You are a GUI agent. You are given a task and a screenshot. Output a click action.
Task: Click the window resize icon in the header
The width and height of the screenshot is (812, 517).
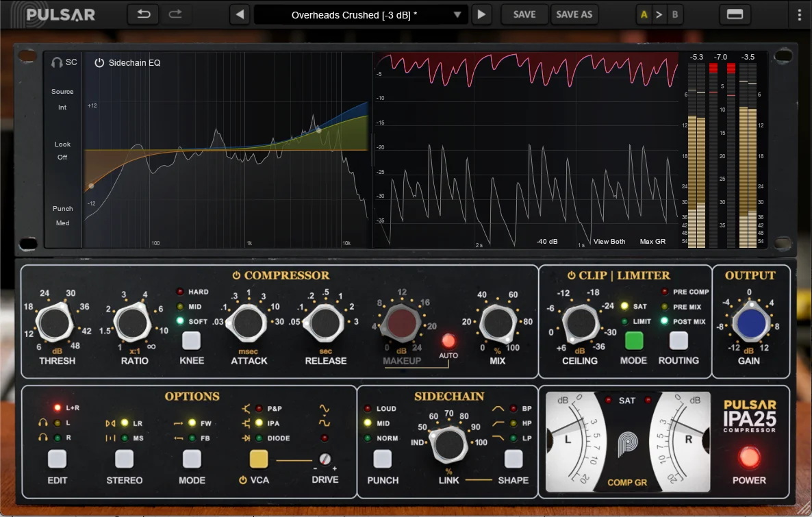(735, 14)
